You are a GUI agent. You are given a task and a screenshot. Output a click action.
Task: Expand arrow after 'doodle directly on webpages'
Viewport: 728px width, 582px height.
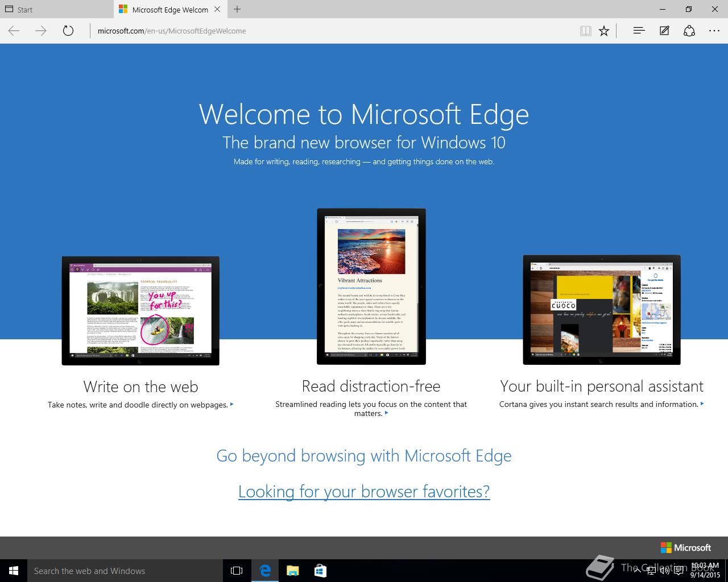(x=232, y=404)
